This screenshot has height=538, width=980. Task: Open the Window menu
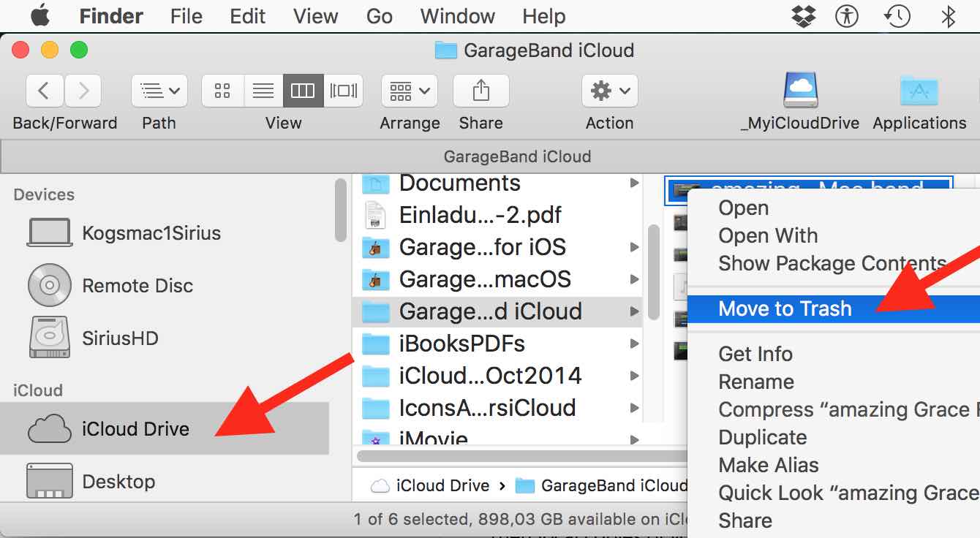458,16
